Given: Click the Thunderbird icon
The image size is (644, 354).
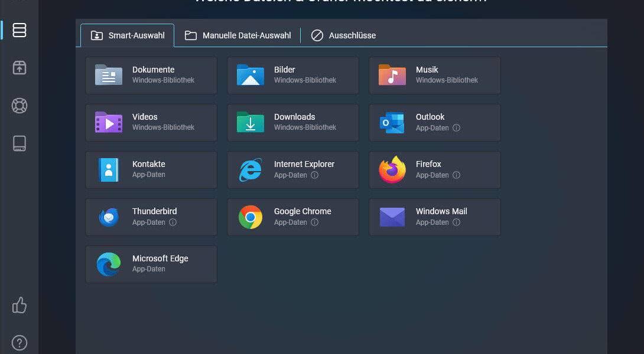Looking at the screenshot, I should click(x=108, y=217).
